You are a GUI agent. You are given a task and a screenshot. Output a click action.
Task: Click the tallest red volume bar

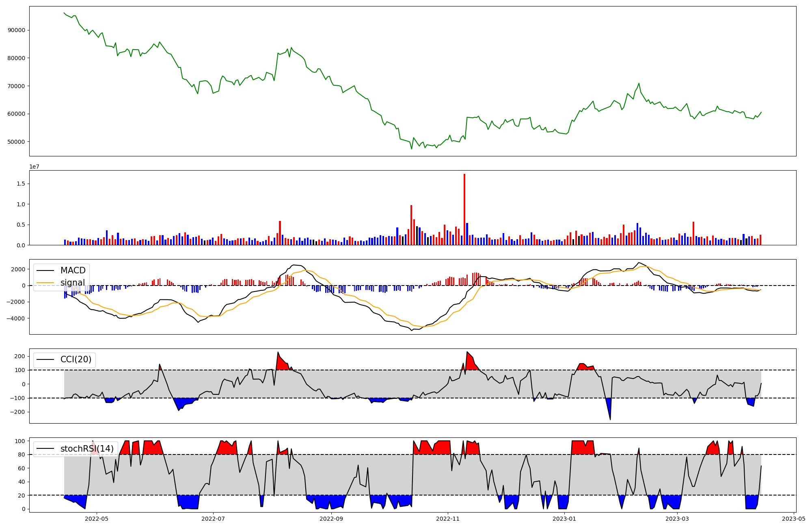point(464,209)
